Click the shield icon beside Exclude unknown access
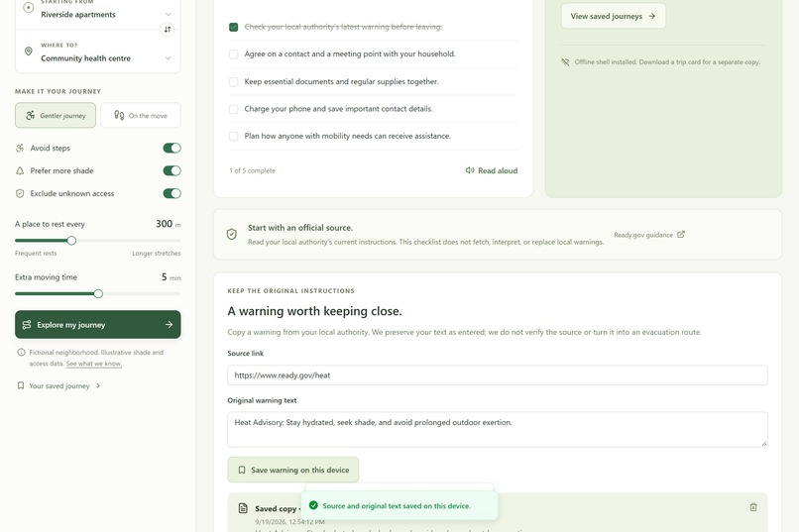Image resolution: width=799 pixels, height=532 pixels. [20, 193]
